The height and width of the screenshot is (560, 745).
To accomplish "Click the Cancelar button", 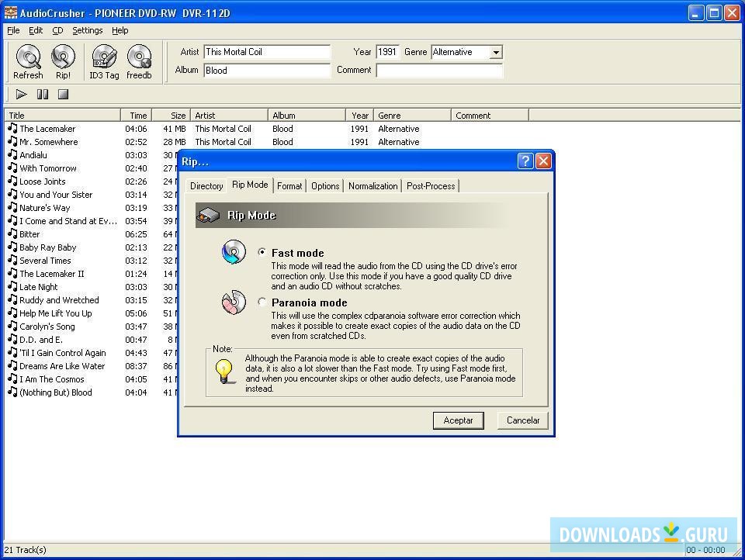I will 522,420.
